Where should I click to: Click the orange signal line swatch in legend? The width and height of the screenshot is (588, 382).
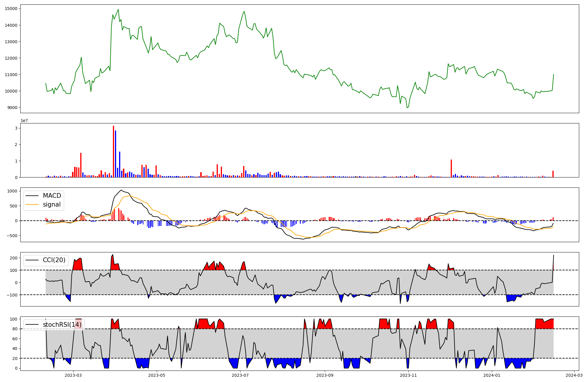(32, 205)
